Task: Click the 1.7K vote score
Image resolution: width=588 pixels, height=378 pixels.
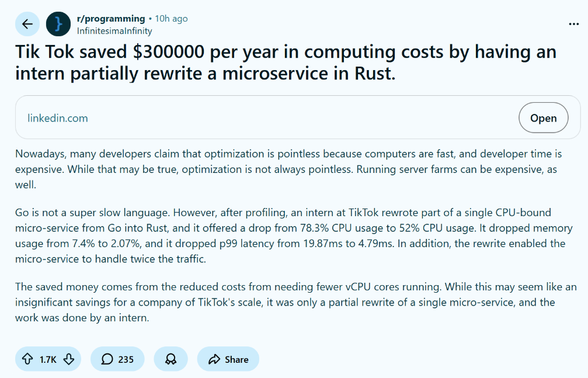Action: click(x=48, y=359)
